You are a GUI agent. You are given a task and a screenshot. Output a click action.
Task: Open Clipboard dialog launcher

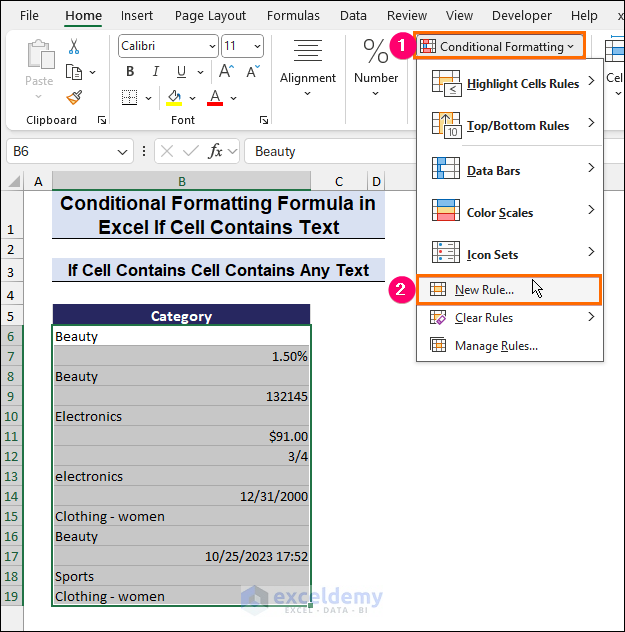click(x=102, y=120)
